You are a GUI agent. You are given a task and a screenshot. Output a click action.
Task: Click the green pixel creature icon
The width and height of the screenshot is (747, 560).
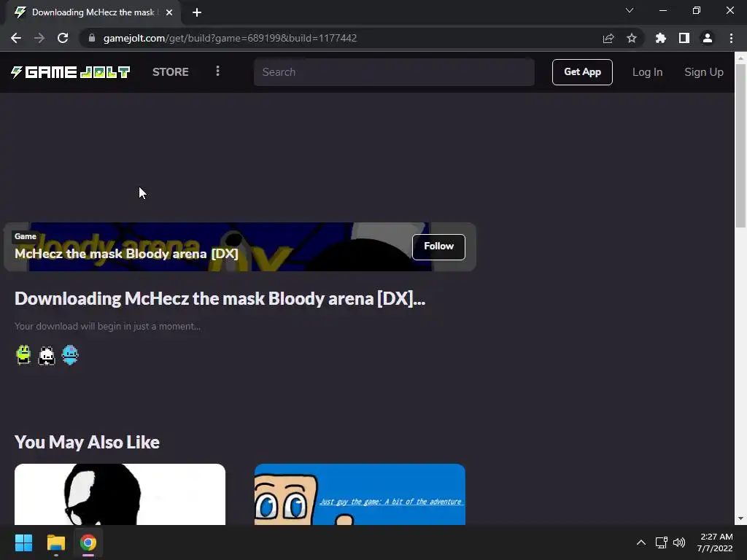tap(23, 355)
